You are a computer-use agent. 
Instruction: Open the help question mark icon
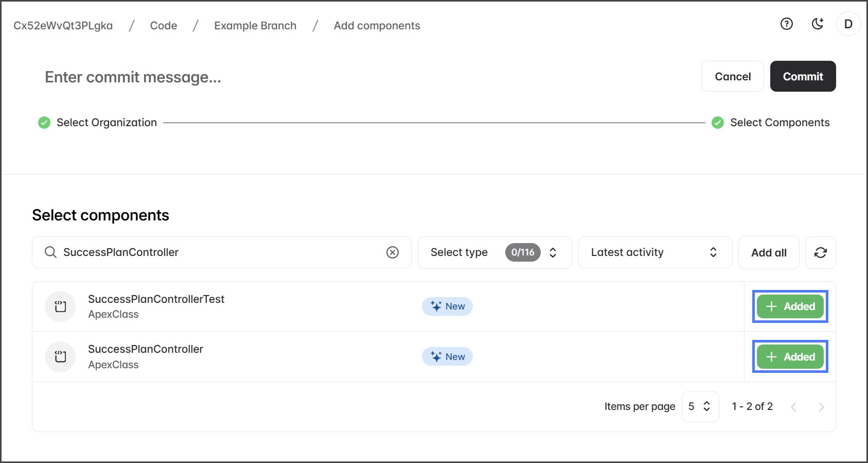[x=786, y=24]
